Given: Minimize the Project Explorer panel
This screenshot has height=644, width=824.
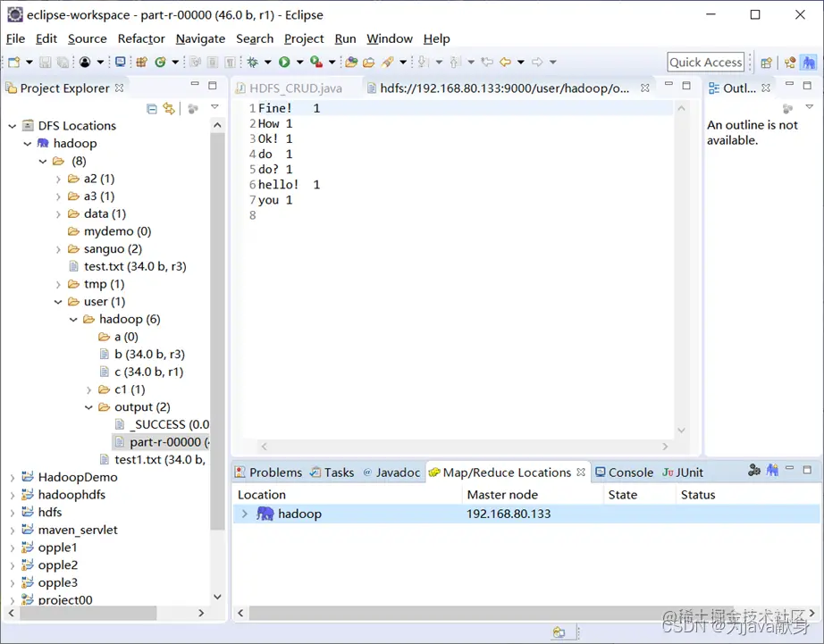Looking at the screenshot, I should click(195, 84).
